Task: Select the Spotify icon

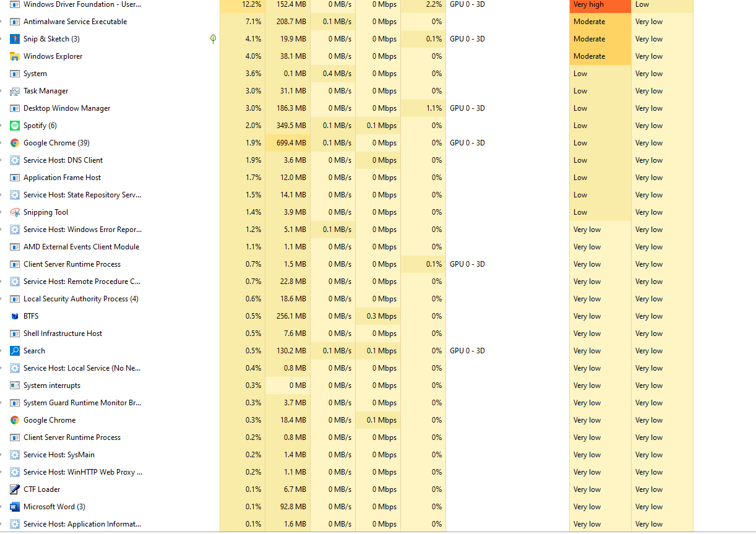Action: [x=15, y=126]
